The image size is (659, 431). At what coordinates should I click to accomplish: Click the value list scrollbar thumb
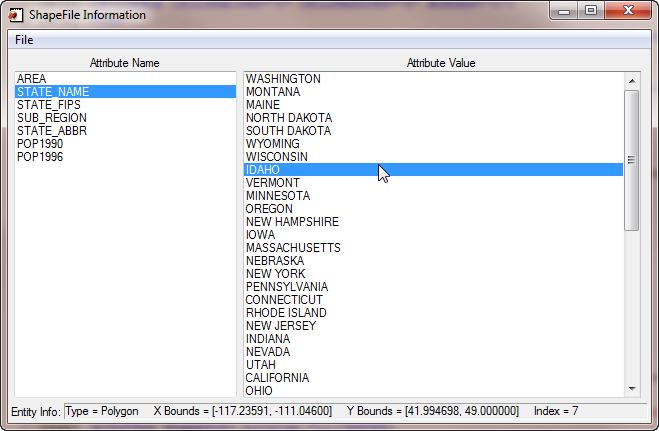(x=632, y=160)
